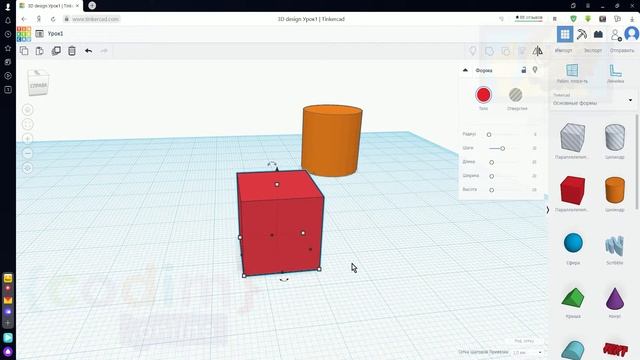Delete the selected shape with trash icon
This screenshot has width=640, height=360.
click(72, 51)
